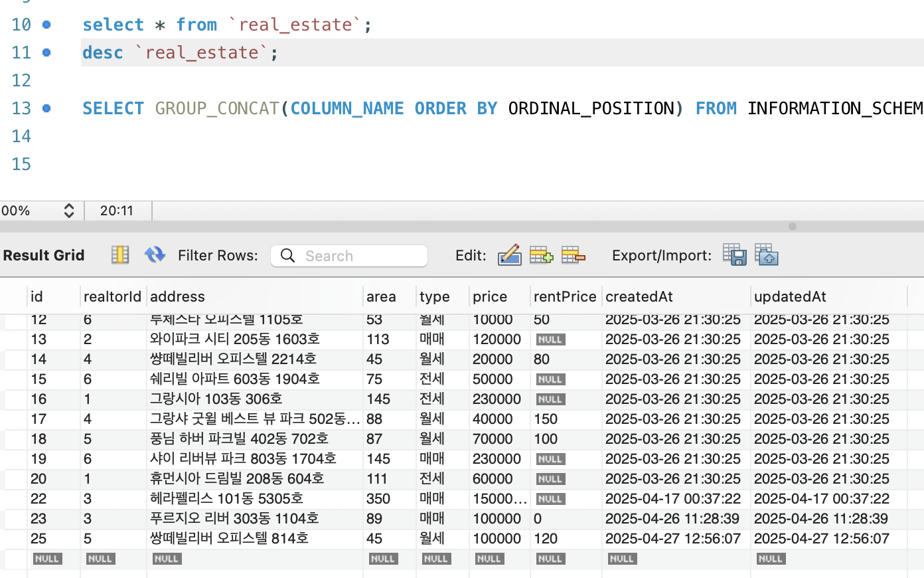Sort by the price column header
The width and height of the screenshot is (924, 578).
(x=490, y=297)
